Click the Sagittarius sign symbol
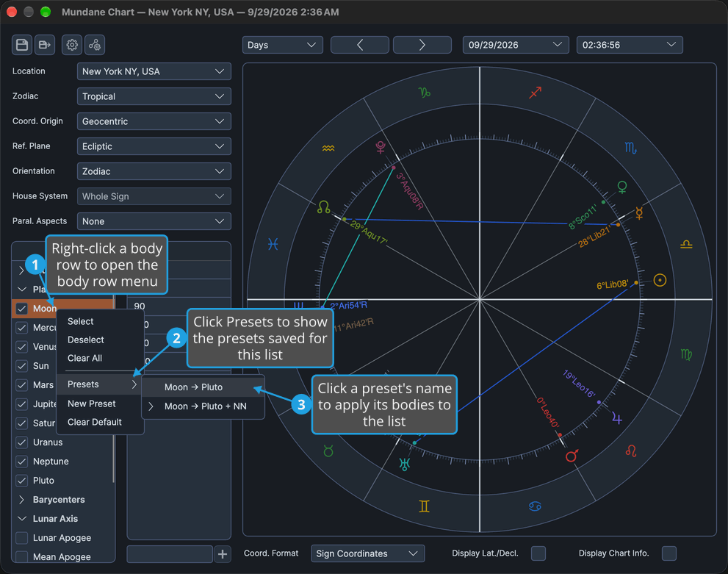 click(x=536, y=93)
